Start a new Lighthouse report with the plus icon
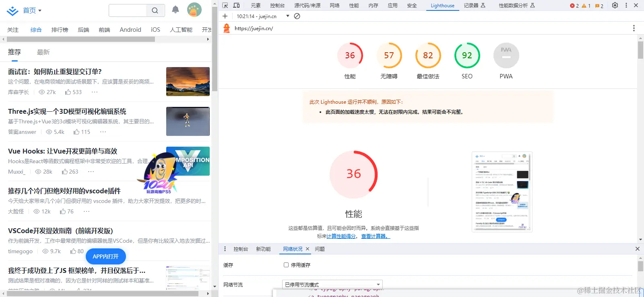The width and height of the screenshot is (644, 297). point(225,16)
